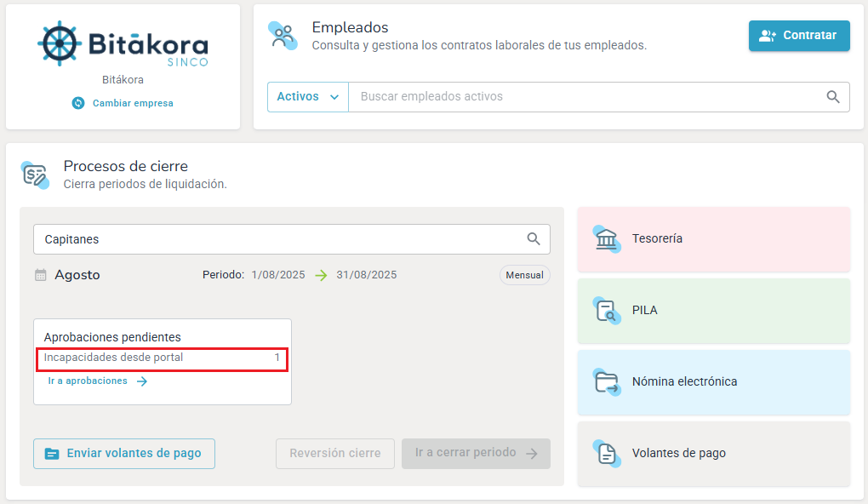Click the Cambiar empresa refresh icon
This screenshot has height=504, width=868.
[78, 103]
